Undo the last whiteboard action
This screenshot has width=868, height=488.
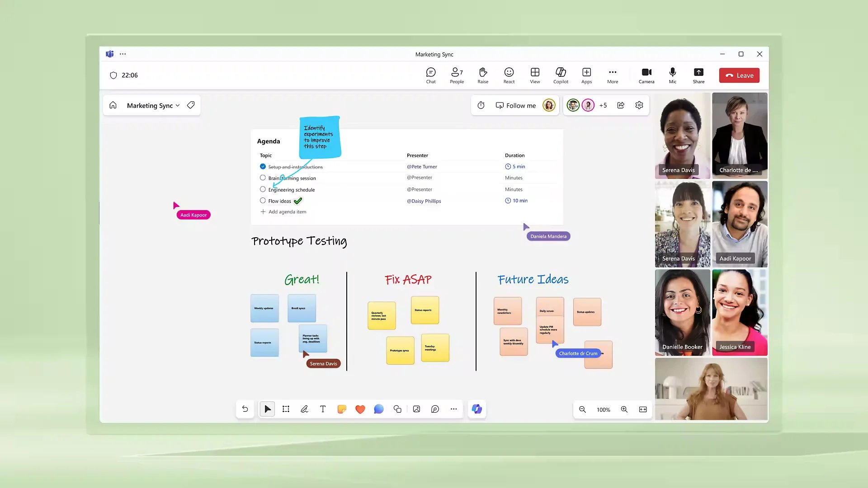click(x=245, y=409)
